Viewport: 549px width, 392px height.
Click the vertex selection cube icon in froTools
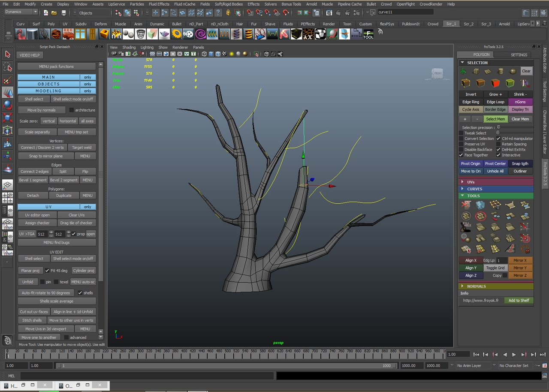[466, 83]
